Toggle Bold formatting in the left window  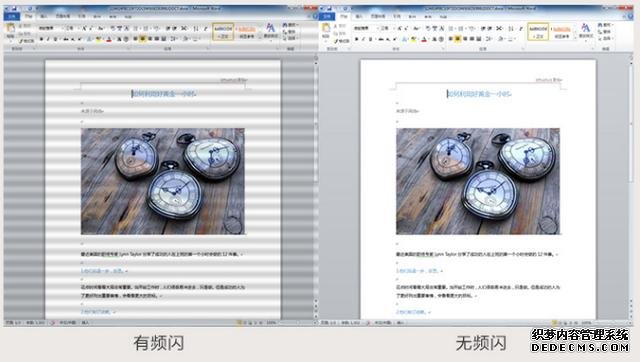(41, 39)
